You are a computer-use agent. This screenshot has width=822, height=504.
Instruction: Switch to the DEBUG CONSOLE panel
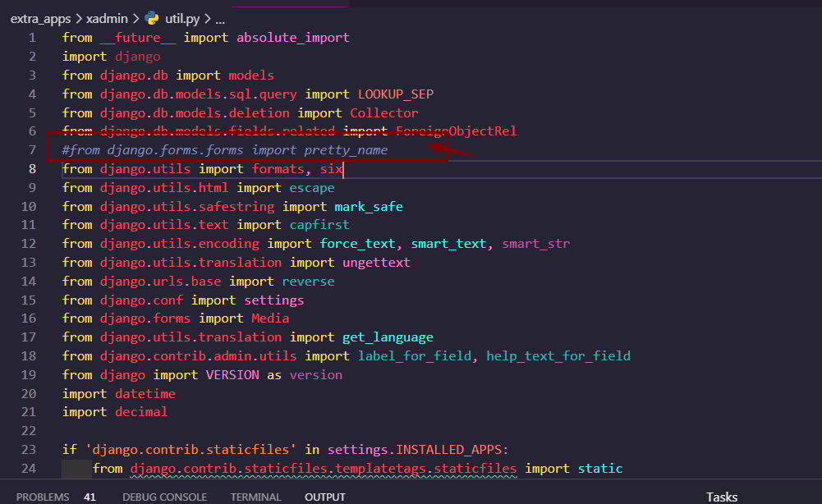point(163,496)
